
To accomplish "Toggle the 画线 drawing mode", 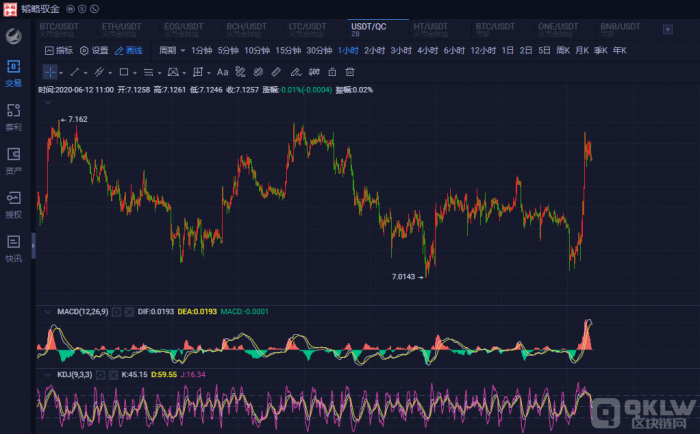I will pyautogui.click(x=129, y=50).
